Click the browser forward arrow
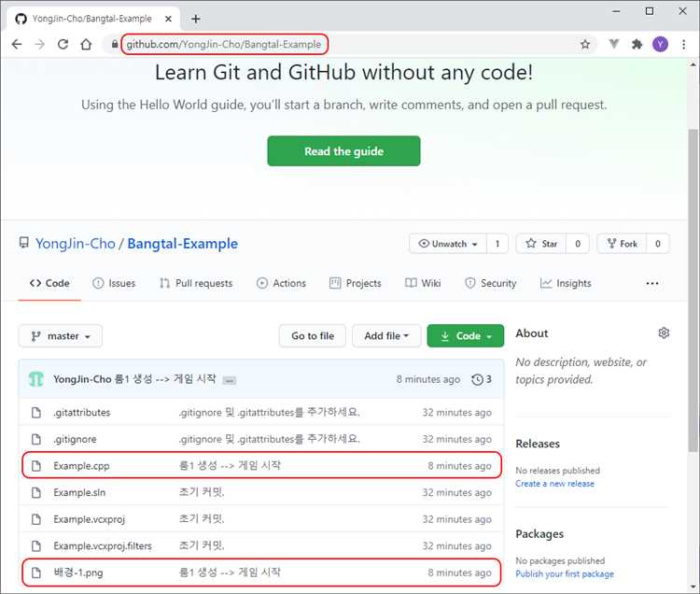Screen dimensions: 700x594 (40, 44)
